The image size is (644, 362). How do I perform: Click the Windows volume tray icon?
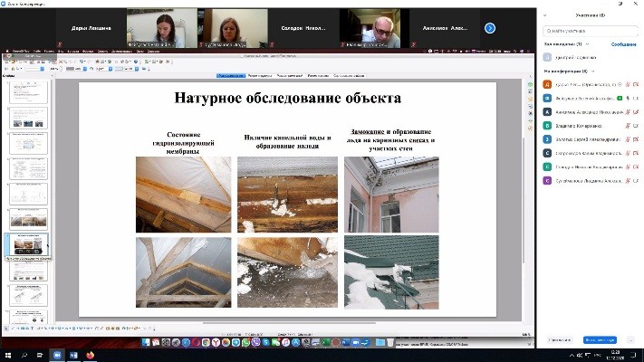[580, 356]
